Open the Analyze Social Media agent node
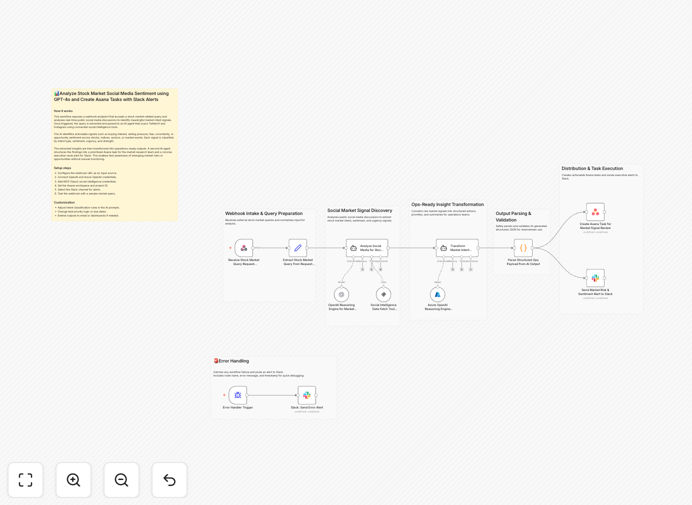 point(367,248)
